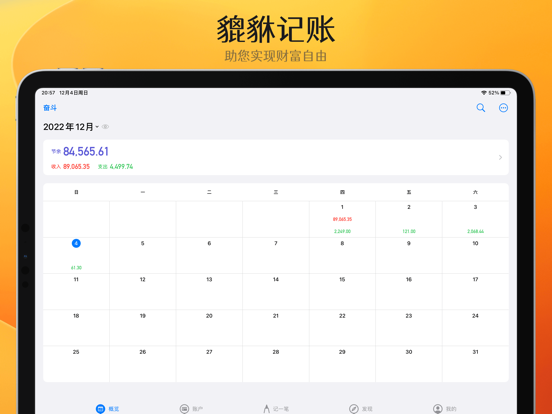Select day 8 in the calendar
The image size is (552, 414).
(x=342, y=243)
